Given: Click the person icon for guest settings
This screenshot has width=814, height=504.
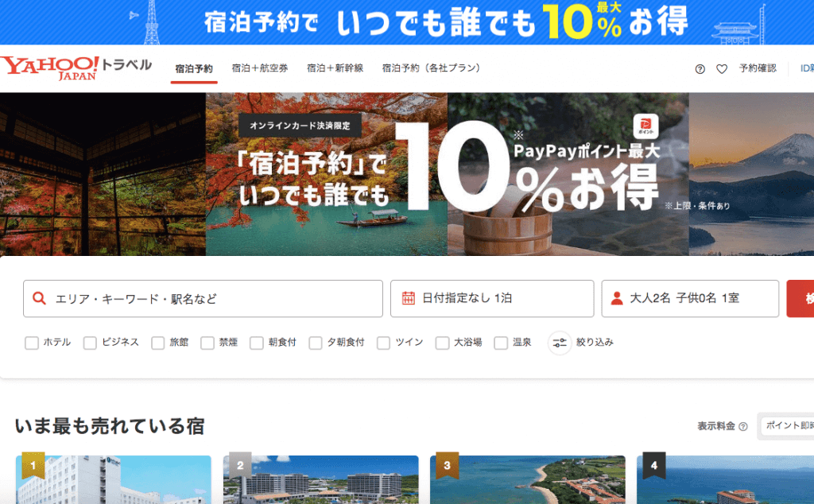Looking at the screenshot, I should [616, 298].
